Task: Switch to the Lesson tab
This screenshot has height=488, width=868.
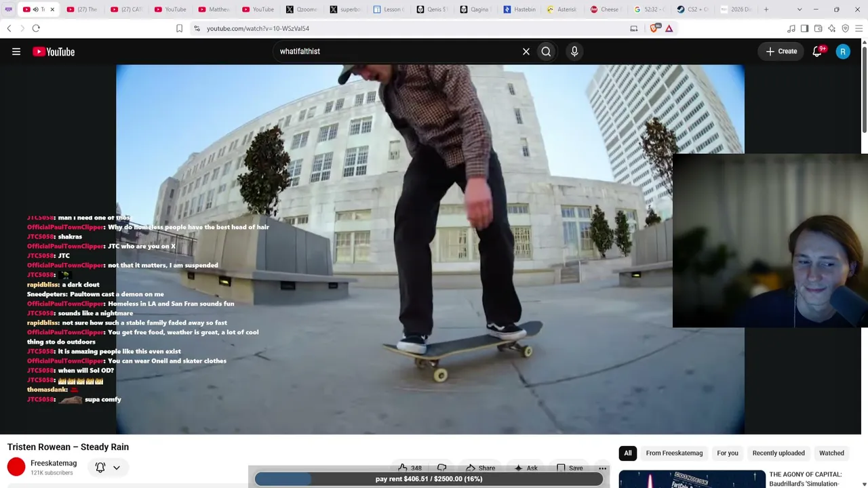Action: pyautogui.click(x=389, y=9)
